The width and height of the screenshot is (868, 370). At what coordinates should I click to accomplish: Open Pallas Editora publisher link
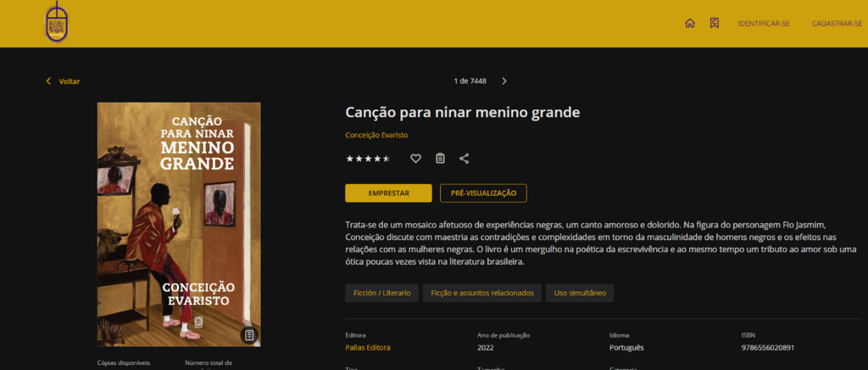(x=368, y=348)
